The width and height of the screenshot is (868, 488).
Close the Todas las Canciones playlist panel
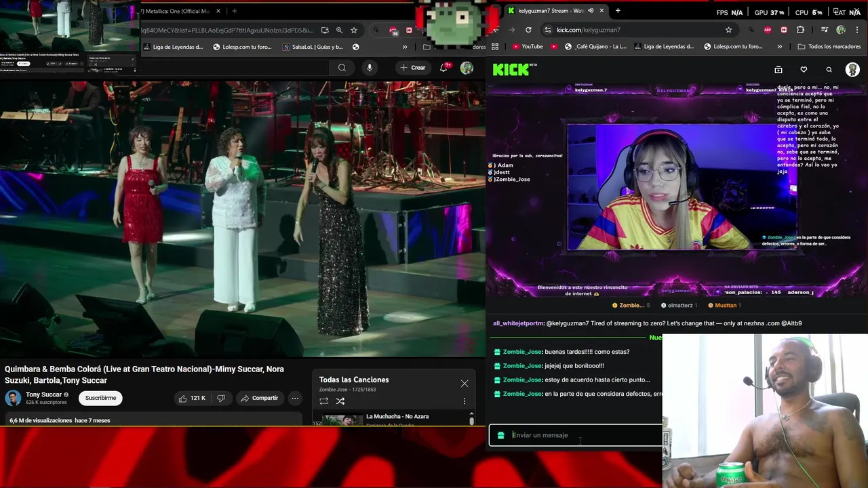(x=465, y=384)
